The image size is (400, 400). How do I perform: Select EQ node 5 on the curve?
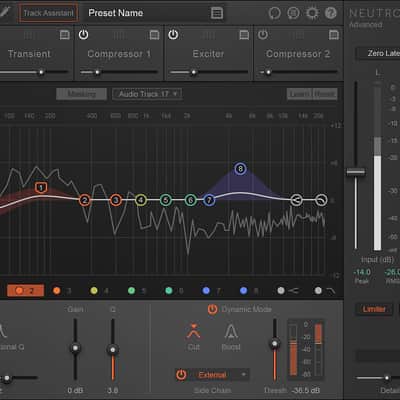166,200
